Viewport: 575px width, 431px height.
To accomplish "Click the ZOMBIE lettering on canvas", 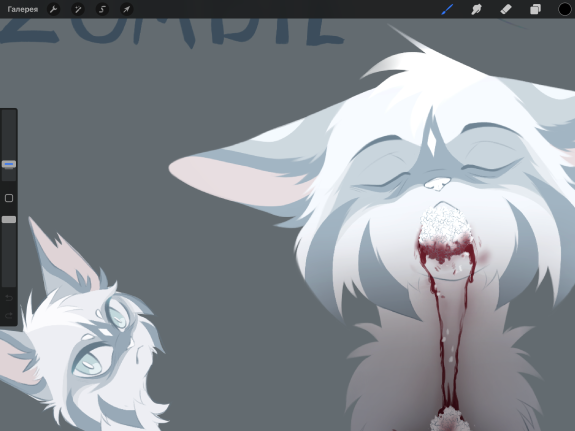I will click(x=172, y=32).
